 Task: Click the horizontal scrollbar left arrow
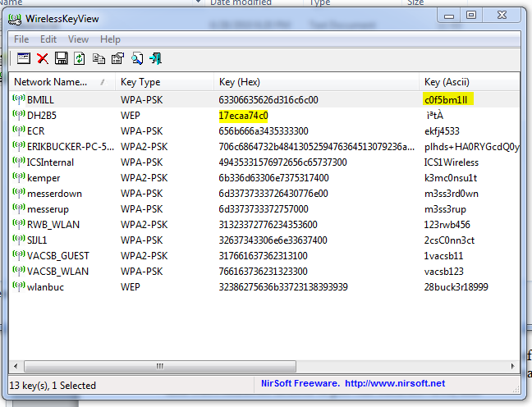16,366
